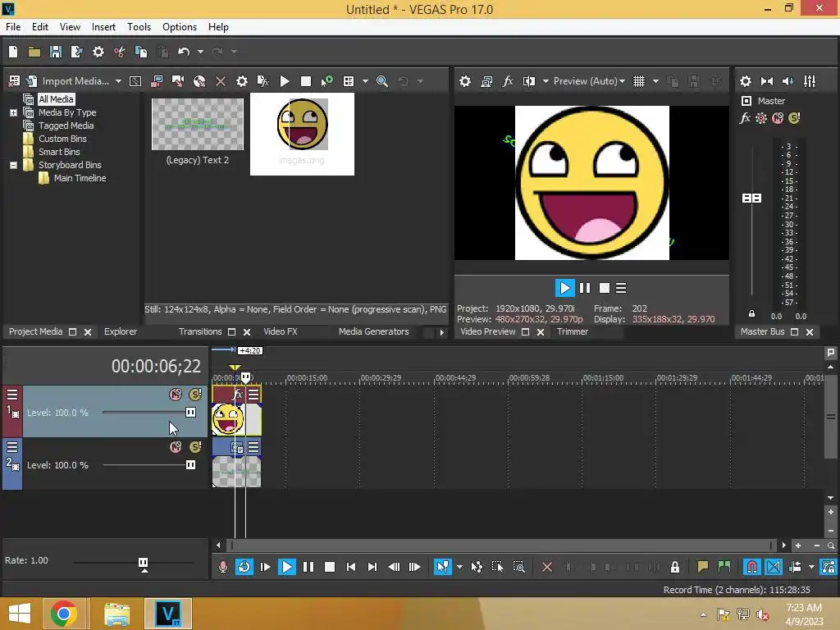Click Event FX icon on smiley clip
The image size is (840, 630).
click(x=238, y=395)
